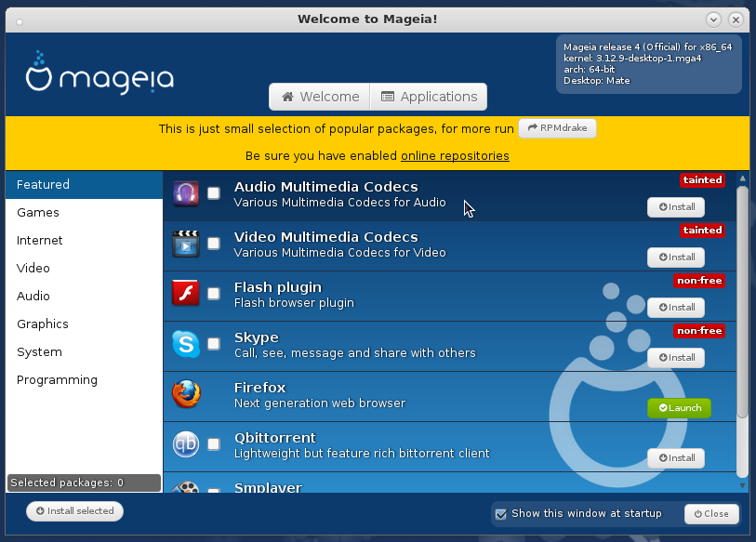Open the Games category
756x542 pixels.
pyautogui.click(x=85, y=213)
